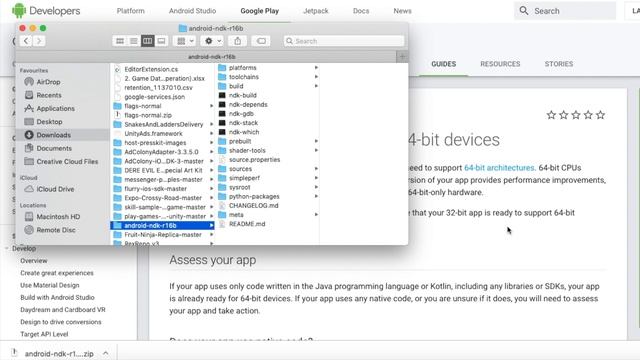Viewport: 640px width, 360px height.
Task: Select the android-ndk-r16b Finder tab
Action: tap(211, 57)
